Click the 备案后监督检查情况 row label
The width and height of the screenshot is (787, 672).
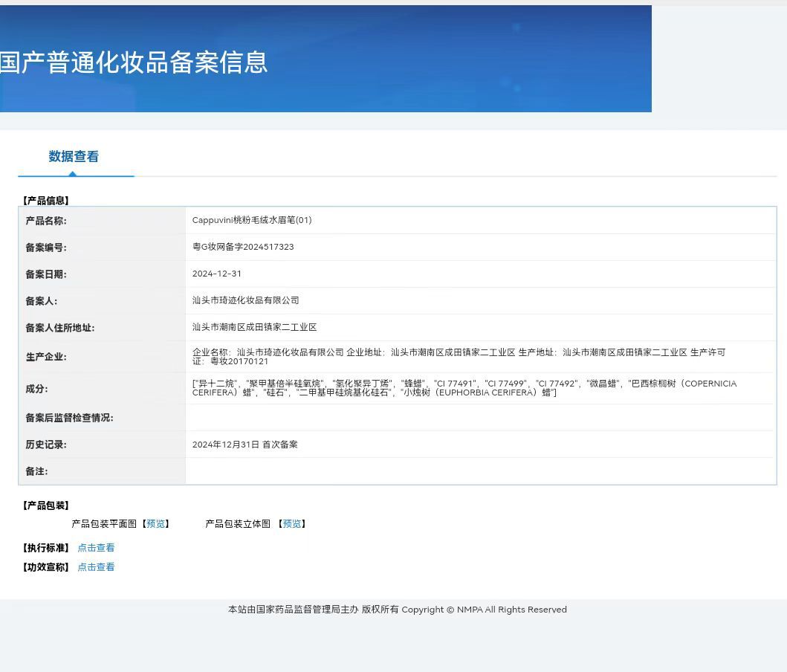[69, 418]
